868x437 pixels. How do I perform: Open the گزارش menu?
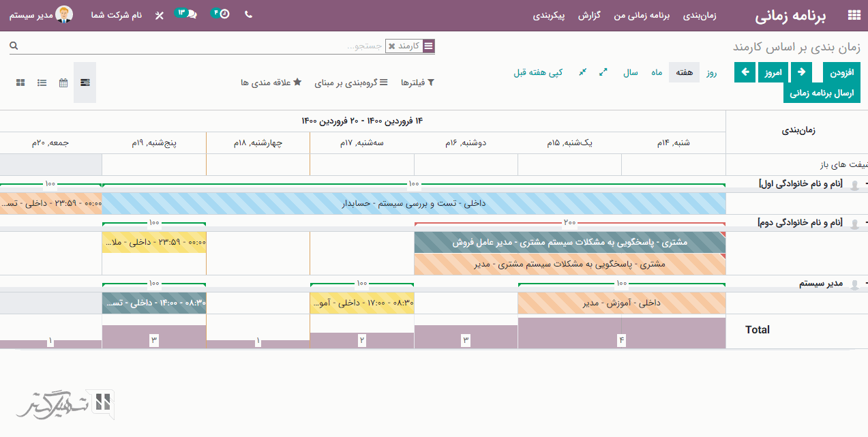589,15
